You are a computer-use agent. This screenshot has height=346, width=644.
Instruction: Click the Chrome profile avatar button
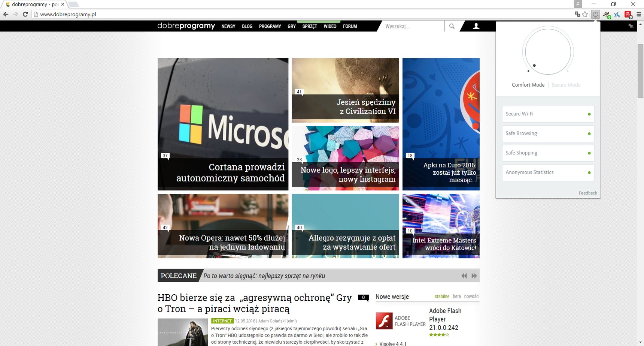(x=578, y=4)
